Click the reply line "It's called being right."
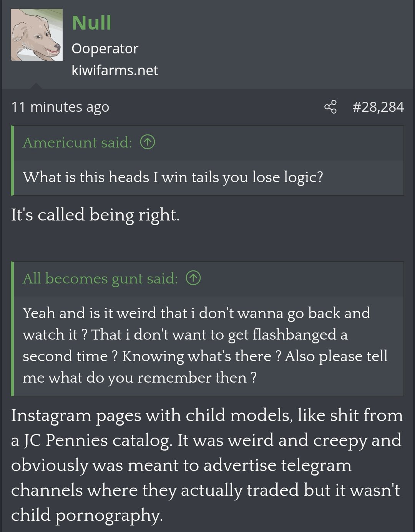 coord(95,214)
